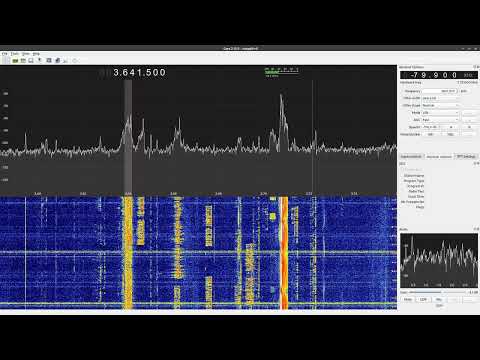Viewport: 480px width, 360px height.
Task: Open the Help menu
Action: click(36, 54)
